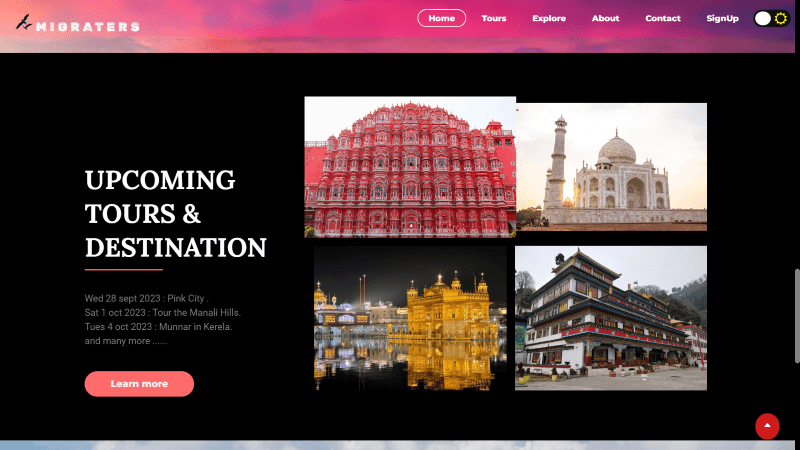Open the Golden Temple night photo
Viewport: 800px width, 450px height.
pos(410,318)
